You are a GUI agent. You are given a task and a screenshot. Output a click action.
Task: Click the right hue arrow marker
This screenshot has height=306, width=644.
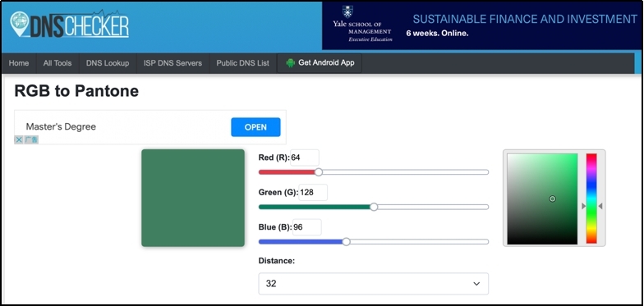click(600, 207)
